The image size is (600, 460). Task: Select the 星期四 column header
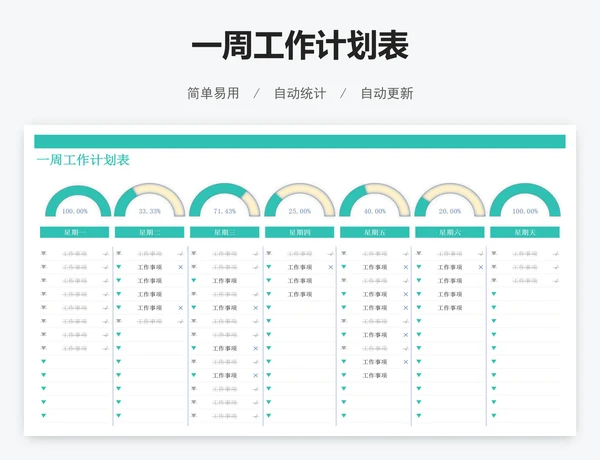300,232
